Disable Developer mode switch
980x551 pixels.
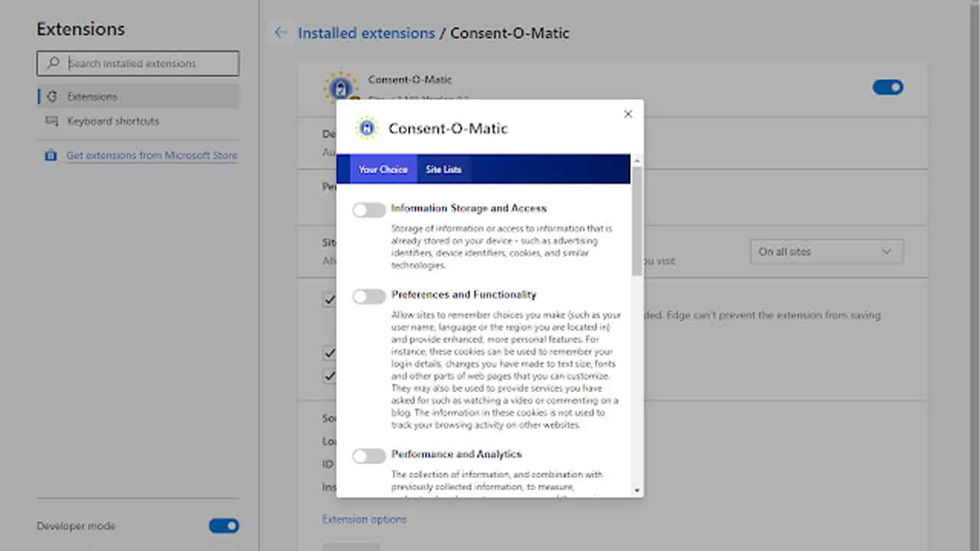224,526
